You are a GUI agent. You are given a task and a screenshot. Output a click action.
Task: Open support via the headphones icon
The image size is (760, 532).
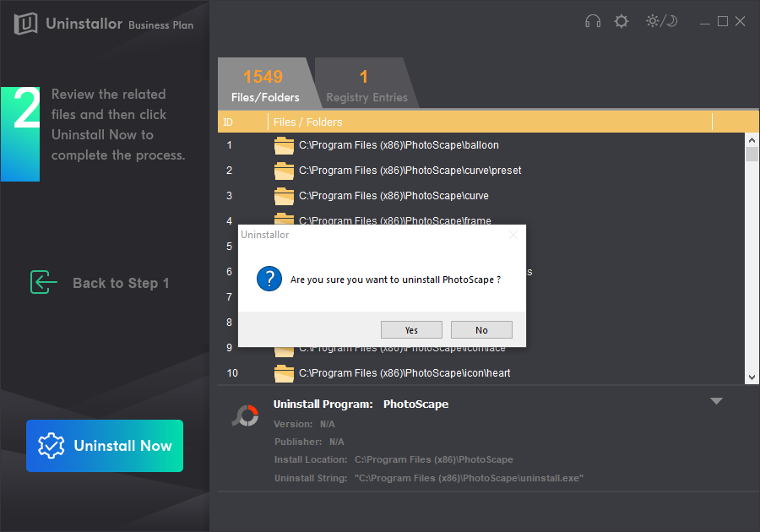(592, 21)
